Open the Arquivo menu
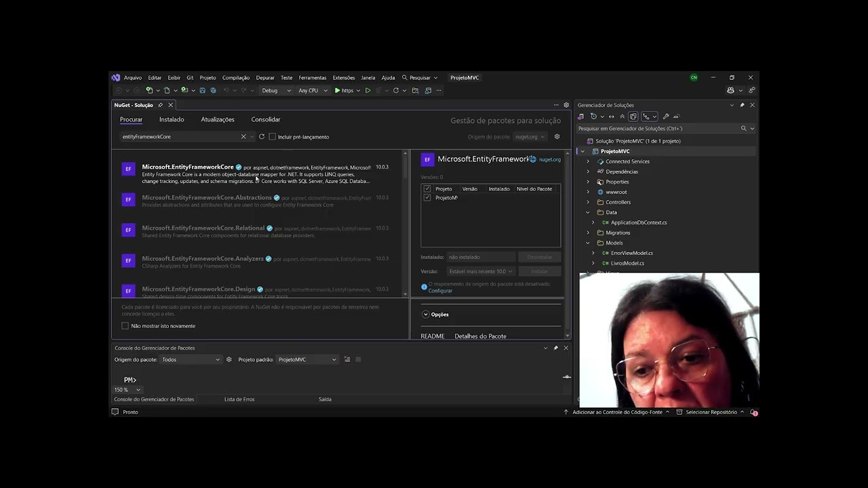The width and height of the screenshot is (868, 488). point(133,77)
